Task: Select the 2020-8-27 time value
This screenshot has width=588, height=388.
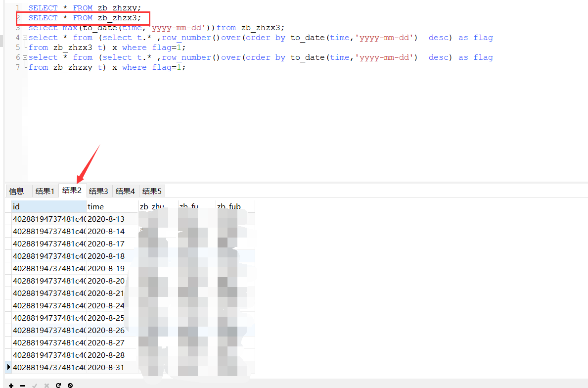Action: [x=106, y=343]
